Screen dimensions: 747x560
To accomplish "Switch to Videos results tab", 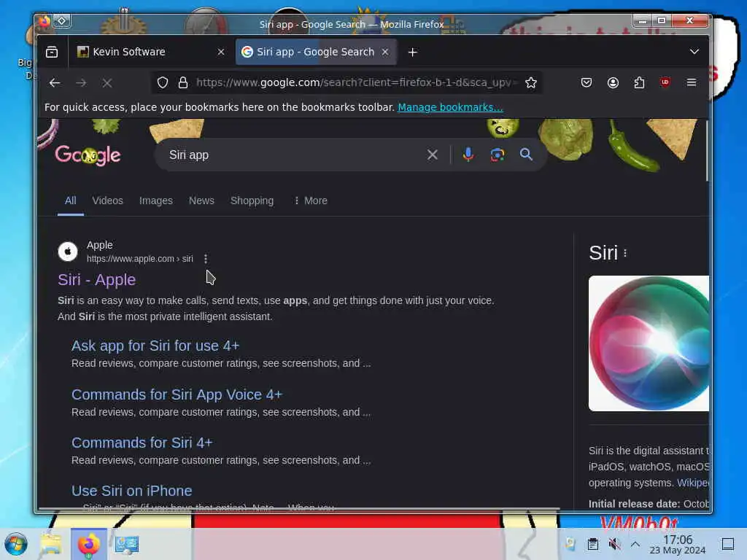I will click(x=108, y=201).
